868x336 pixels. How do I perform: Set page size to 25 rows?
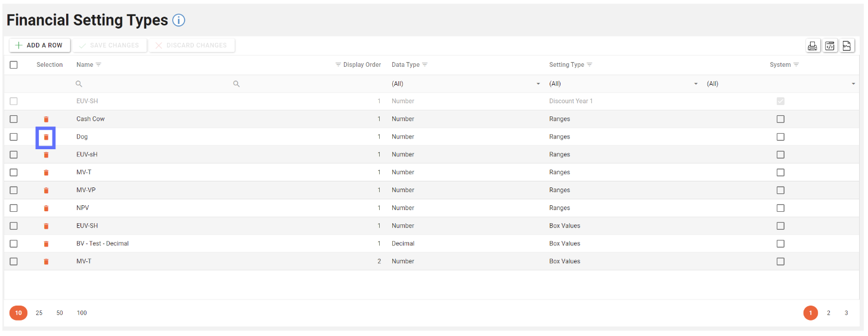point(39,313)
